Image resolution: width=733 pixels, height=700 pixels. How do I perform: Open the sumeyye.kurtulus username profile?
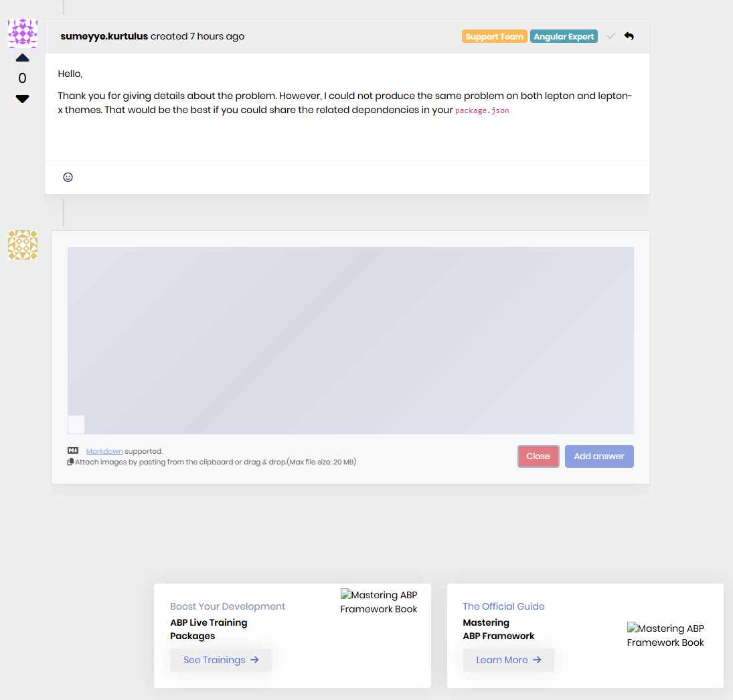click(x=104, y=37)
